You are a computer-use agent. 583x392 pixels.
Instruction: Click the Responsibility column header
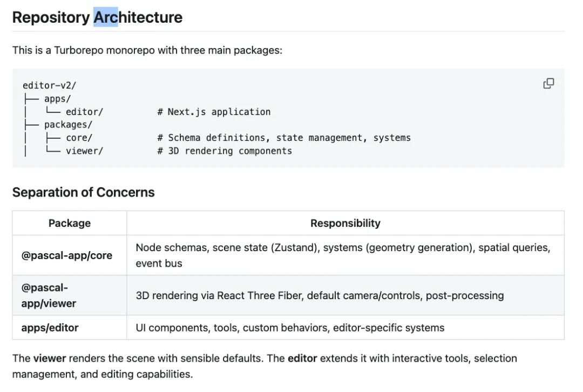[x=345, y=223]
